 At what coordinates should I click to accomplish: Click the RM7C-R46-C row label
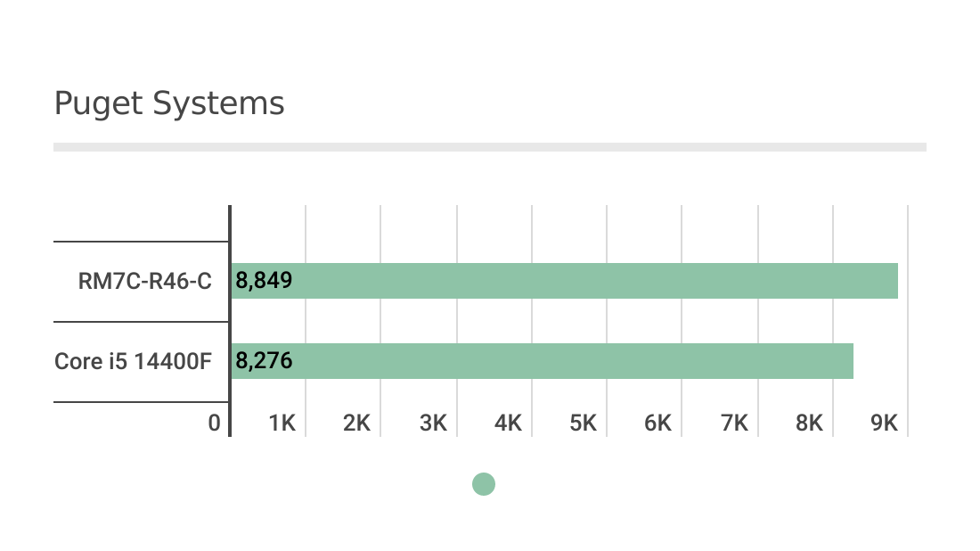coord(144,282)
